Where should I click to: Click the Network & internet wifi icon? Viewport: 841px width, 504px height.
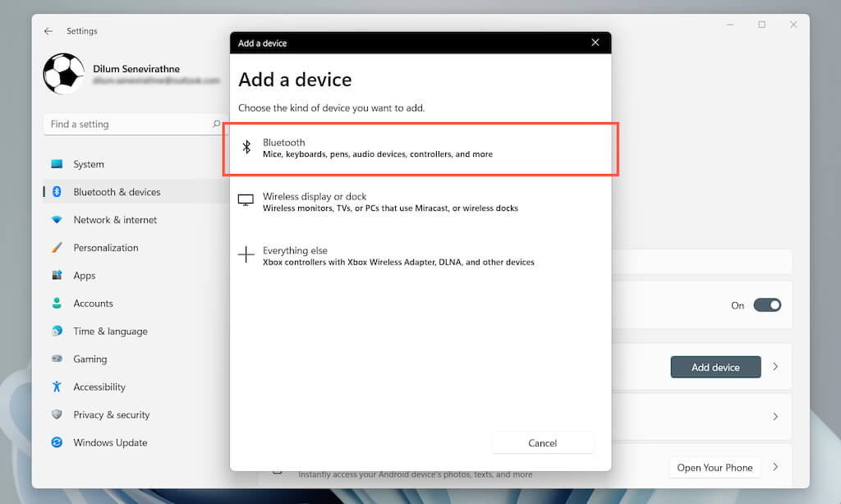57,220
